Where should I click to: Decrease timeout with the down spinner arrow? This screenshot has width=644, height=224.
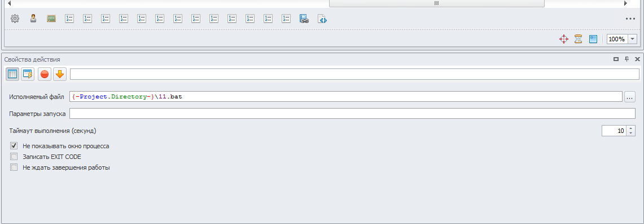(x=631, y=133)
